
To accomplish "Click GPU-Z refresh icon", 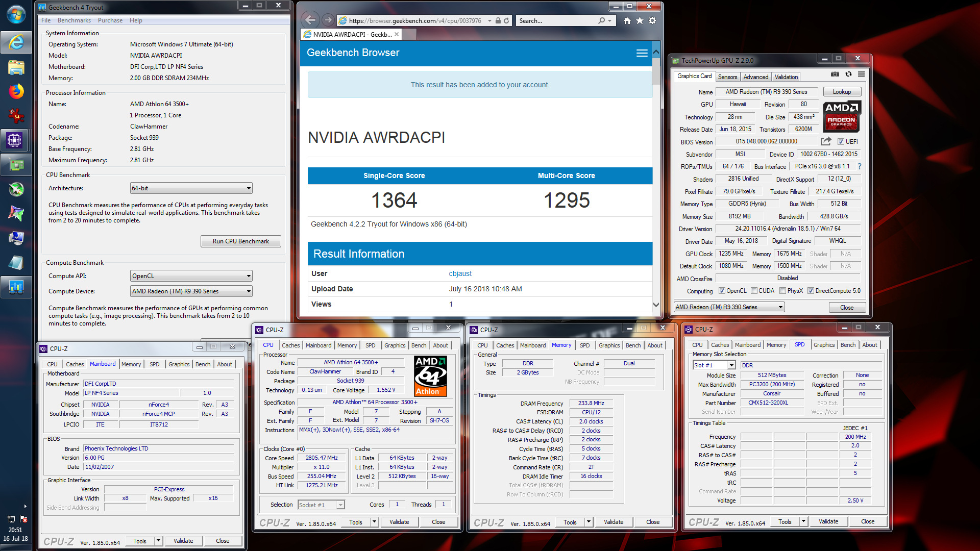I will 848,74.
